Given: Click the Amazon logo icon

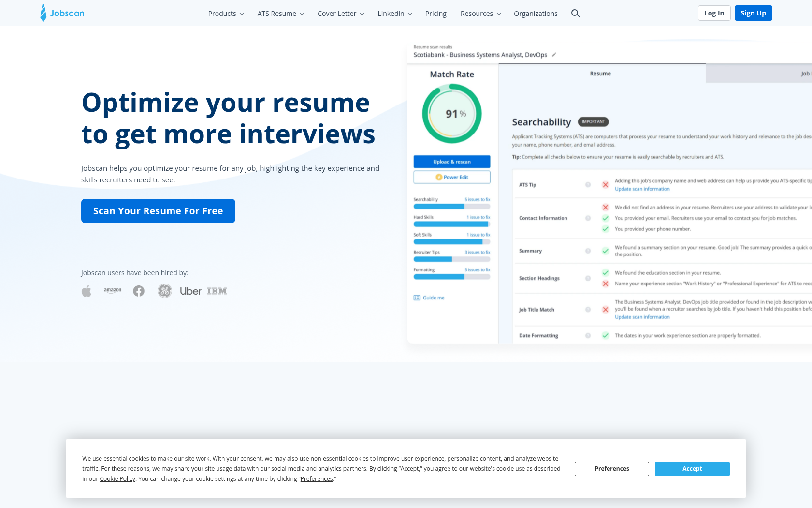Looking at the screenshot, I should [113, 290].
